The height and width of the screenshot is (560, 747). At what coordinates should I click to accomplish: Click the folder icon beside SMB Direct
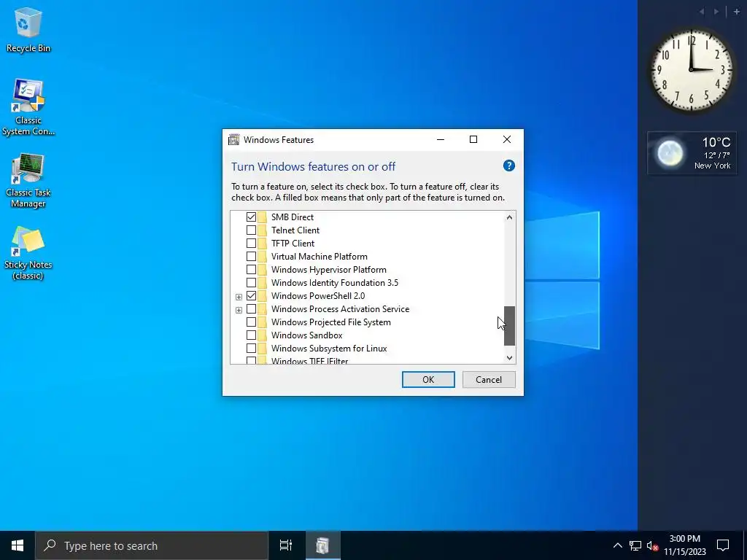point(262,217)
